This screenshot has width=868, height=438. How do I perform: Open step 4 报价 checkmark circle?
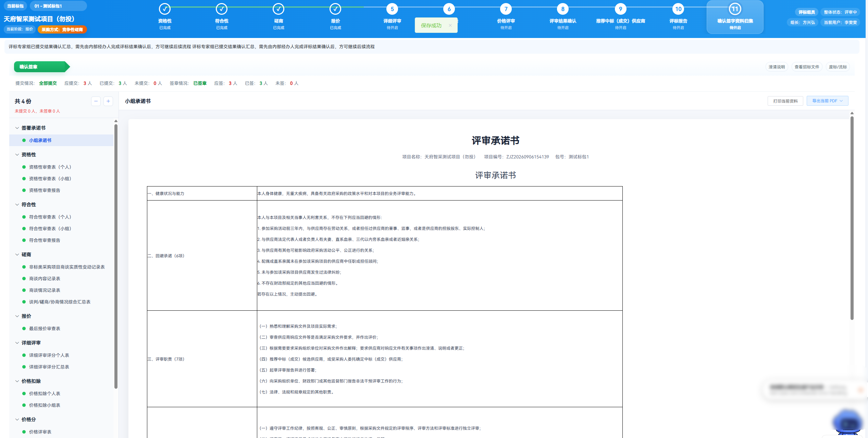[335, 9]
